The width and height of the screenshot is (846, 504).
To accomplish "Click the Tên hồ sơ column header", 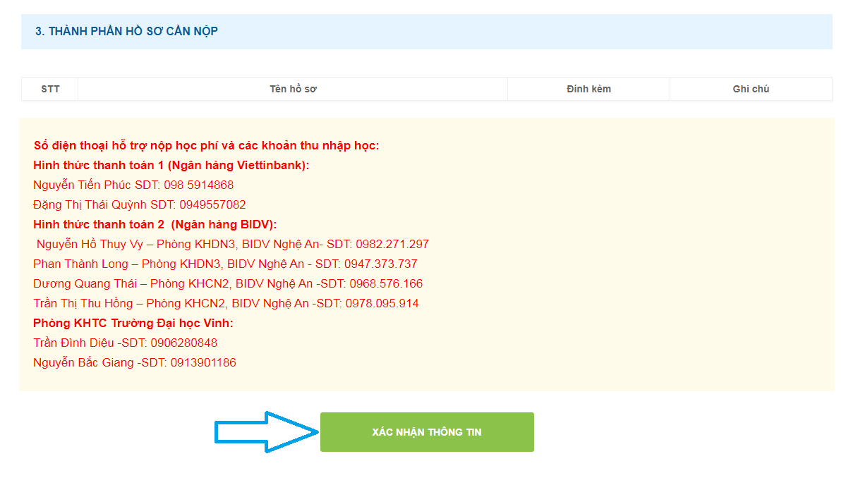I will 293,89.
